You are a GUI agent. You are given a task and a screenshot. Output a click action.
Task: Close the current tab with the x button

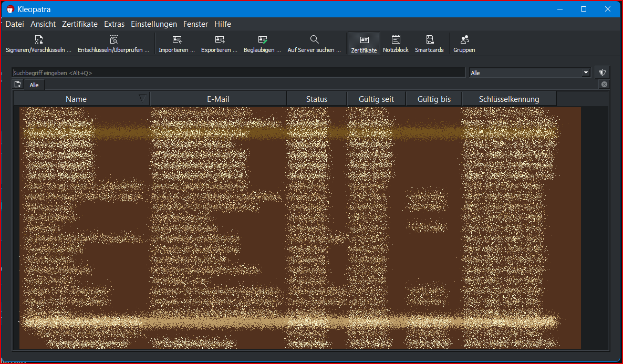(604, 85)
